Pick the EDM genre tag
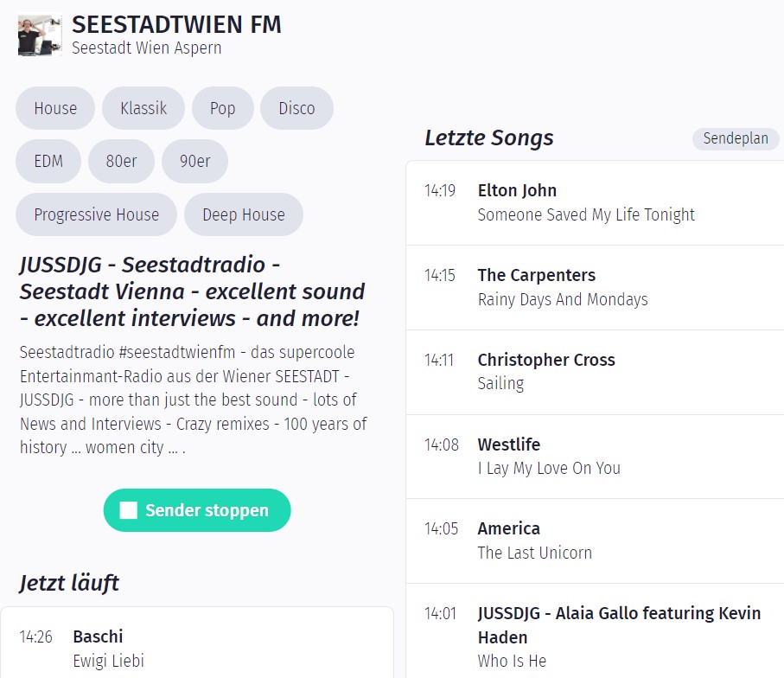784x678 pixels. click(x=48, y=162)
